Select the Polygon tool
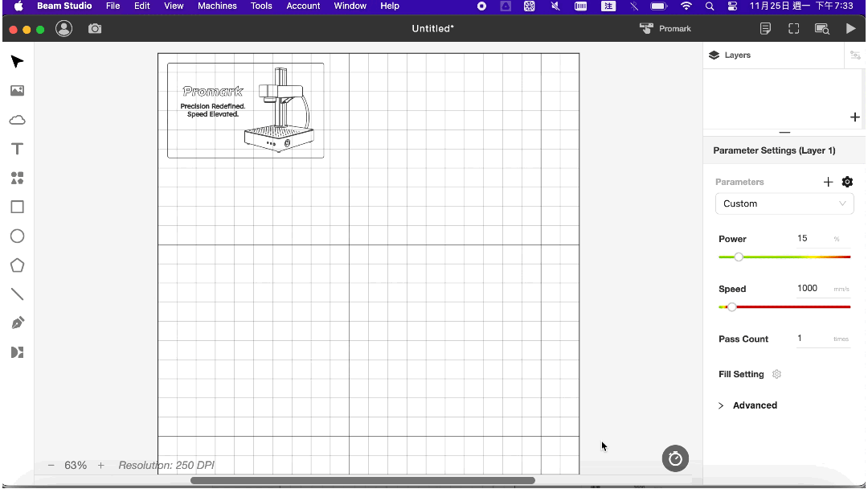 coord(17,265)
